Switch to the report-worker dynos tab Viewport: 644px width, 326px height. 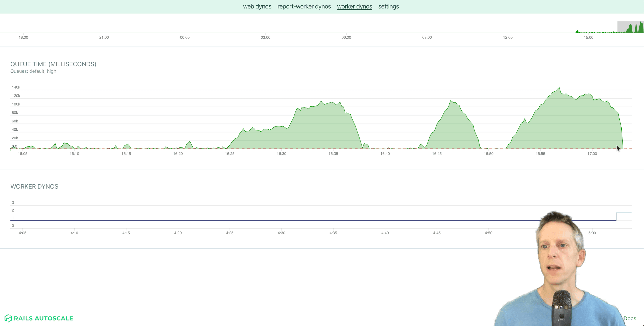point(304,6)
